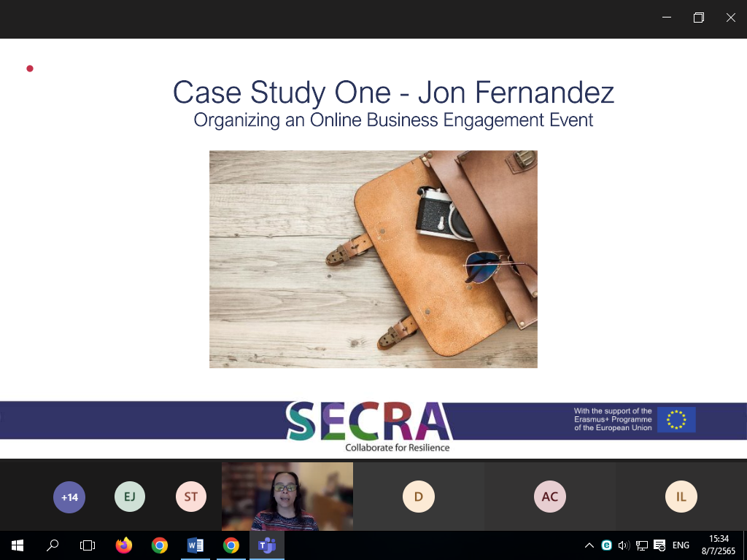Screen dimensions: 747x560
Task: Select participant tile AC
Action: pyautogui.click(x=550, y=496)
